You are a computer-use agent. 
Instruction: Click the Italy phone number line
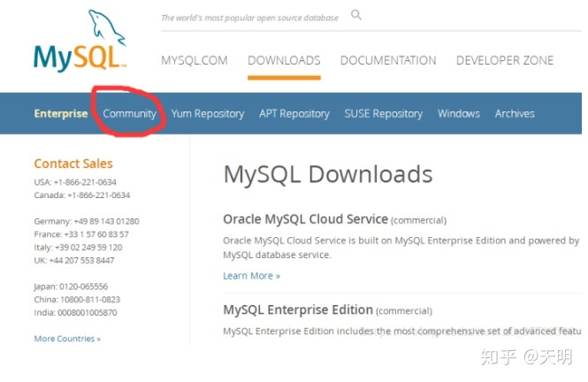click(78, 248)
